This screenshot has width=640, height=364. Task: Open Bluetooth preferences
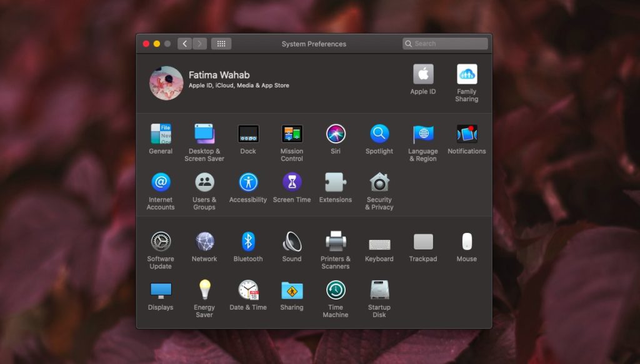248,243
